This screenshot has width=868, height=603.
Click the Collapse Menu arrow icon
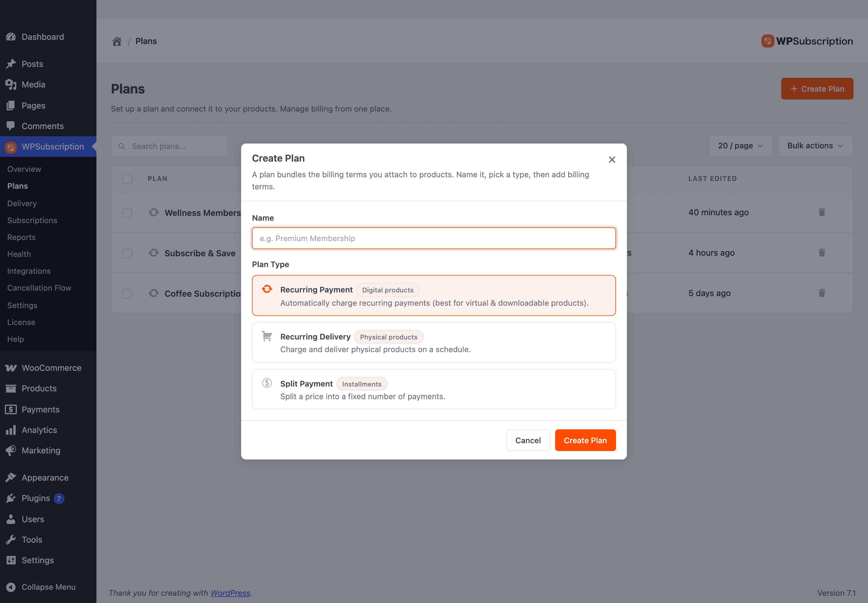pyautogui.click(x=11, y=587)
